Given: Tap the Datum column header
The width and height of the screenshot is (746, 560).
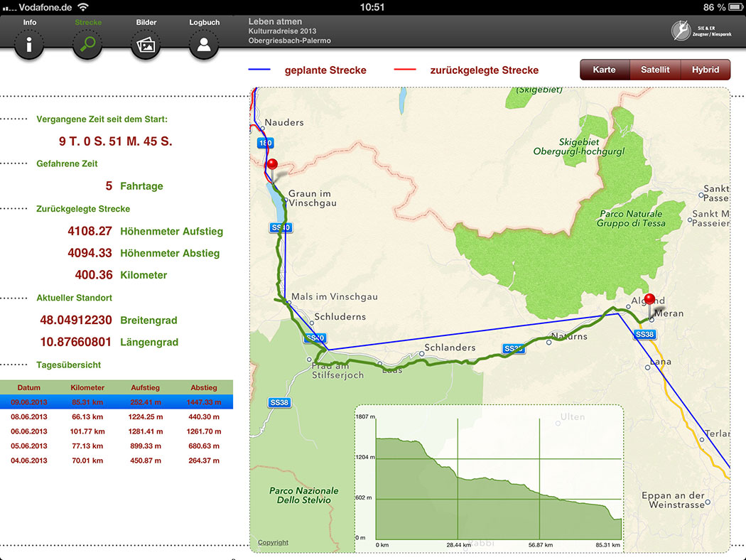Looking at the screenshot, I should tap(29, 388).
